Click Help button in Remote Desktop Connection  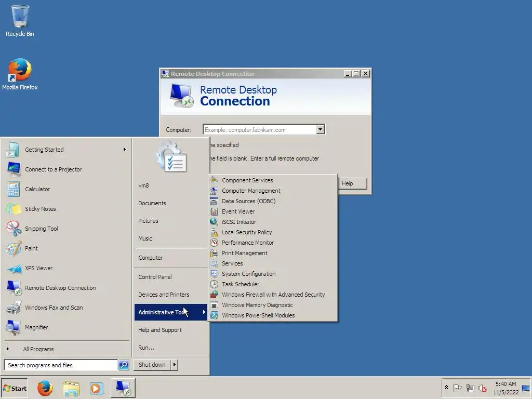pyautogui.click(x=352, y=183)
